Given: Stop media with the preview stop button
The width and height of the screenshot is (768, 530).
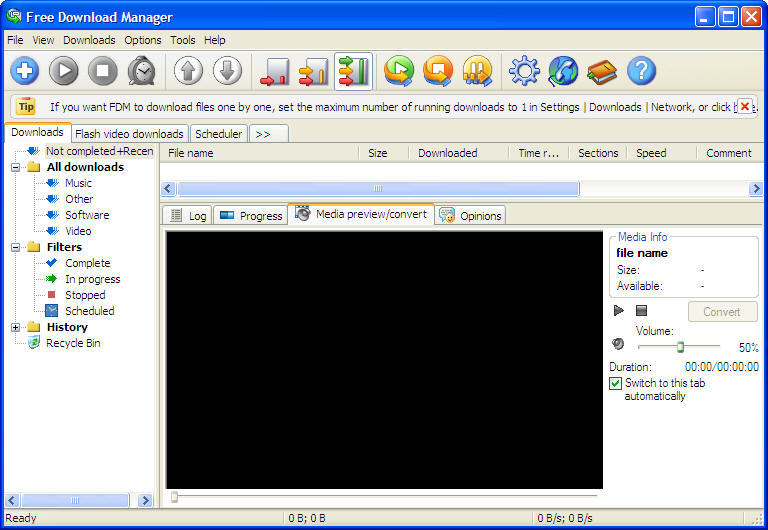Looking at the screenshot, I should click(x=641, y=310).
